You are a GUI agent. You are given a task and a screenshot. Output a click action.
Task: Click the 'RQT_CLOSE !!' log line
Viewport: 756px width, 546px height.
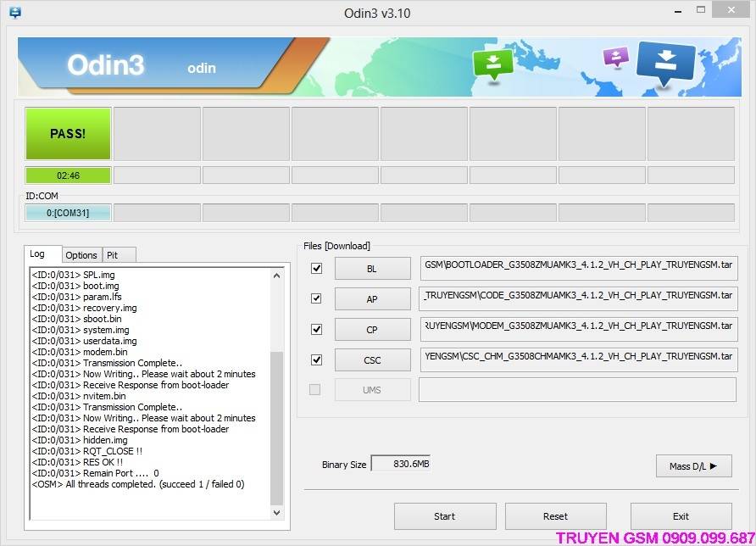pyautogui.click(x=87, y=451)
